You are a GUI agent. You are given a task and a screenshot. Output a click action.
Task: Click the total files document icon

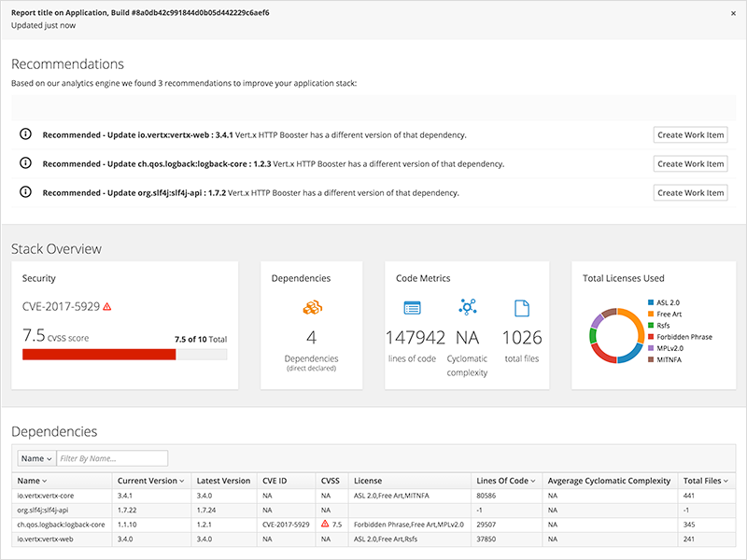[522, 307]
